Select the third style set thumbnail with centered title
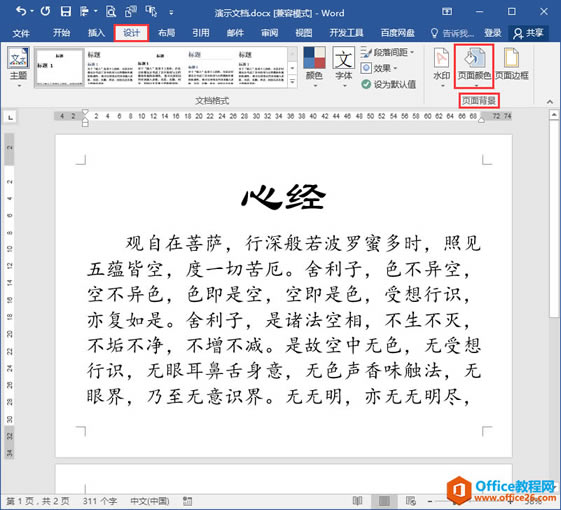The image size is (561, 510). (160, 68)
